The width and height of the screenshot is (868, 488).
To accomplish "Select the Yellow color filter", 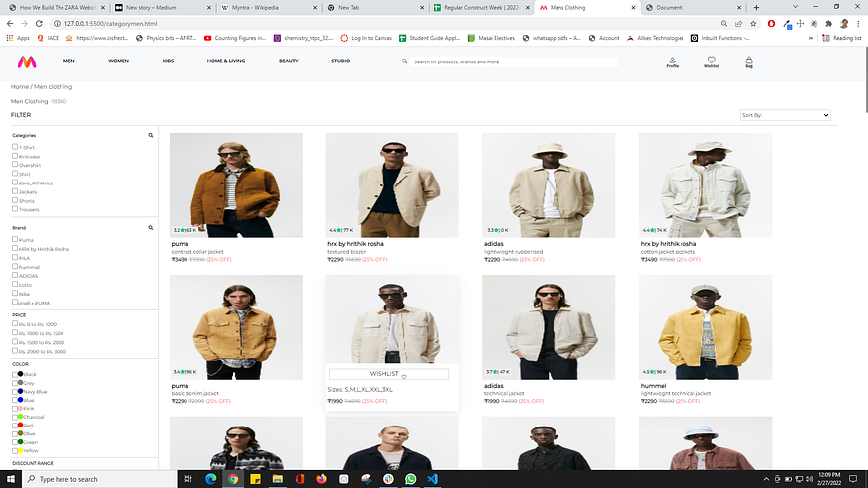I will click(x=15, y=450).
